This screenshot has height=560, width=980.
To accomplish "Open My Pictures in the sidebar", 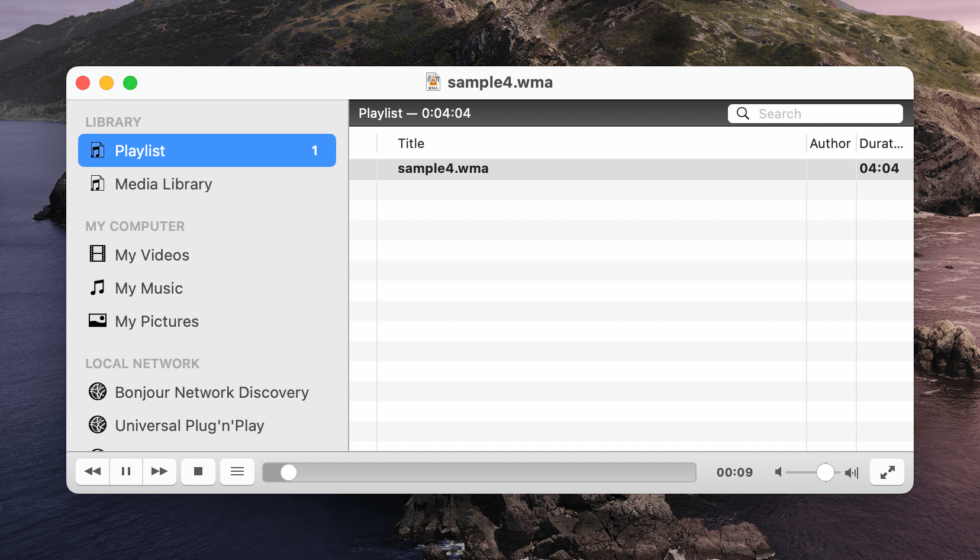I will [157, 321].
